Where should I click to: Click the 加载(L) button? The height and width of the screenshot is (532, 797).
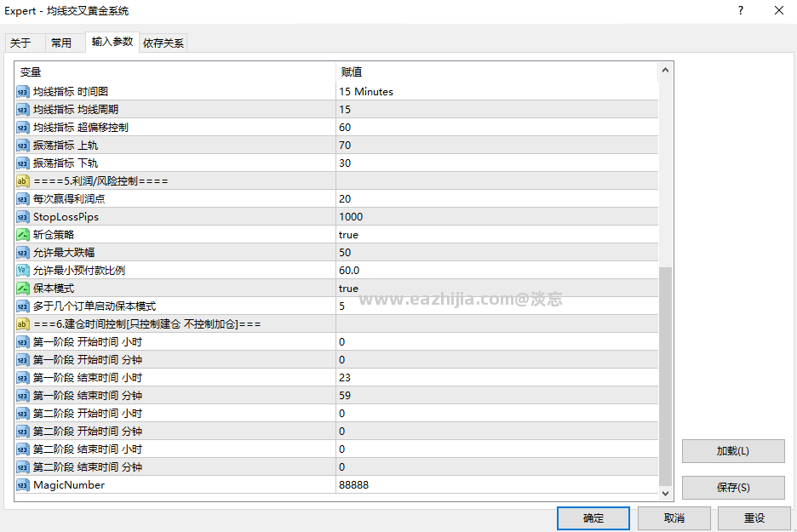click(733, 451)
